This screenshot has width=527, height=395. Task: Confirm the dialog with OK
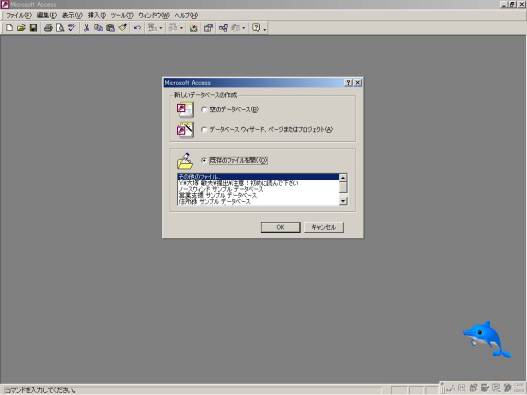pos(280,227)
